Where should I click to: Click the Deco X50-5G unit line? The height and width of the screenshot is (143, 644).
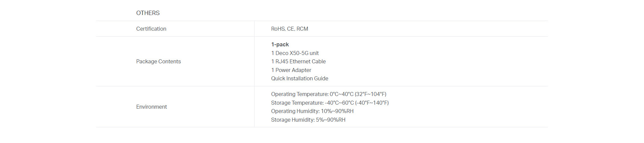click(x=295, y=53)
